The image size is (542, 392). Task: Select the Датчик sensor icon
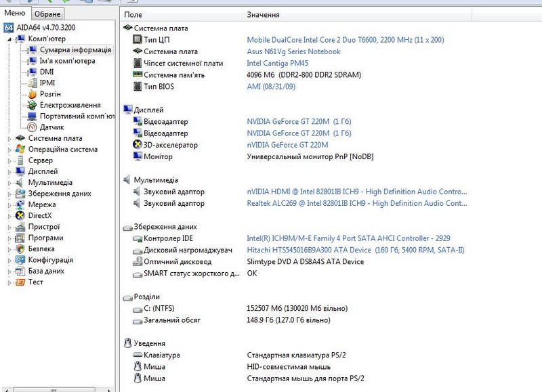tap(32, 127)
